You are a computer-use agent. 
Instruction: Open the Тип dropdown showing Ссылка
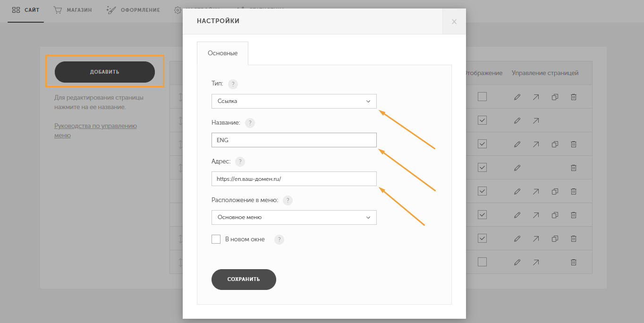point(294,101)
